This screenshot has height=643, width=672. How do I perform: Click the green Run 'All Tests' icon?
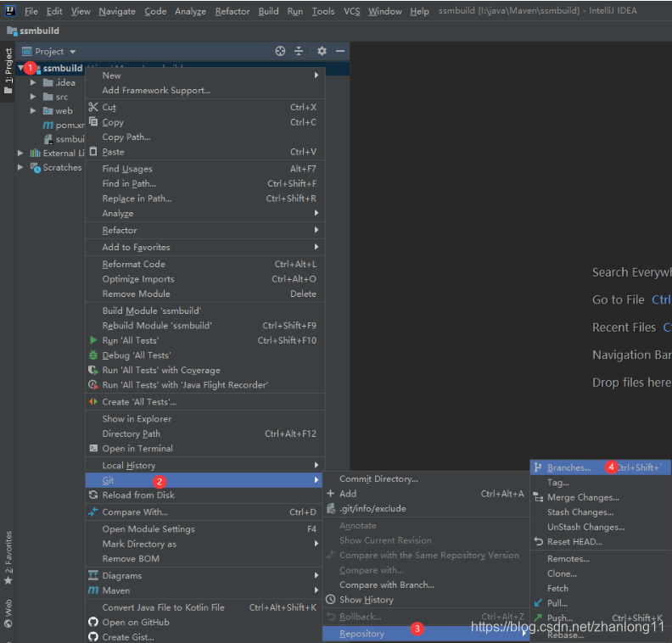[x=93, y=340]
